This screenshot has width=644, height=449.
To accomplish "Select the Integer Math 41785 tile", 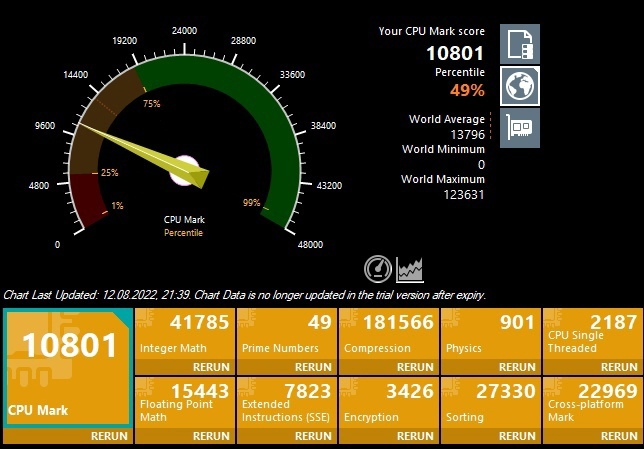I will pos(185,334).
